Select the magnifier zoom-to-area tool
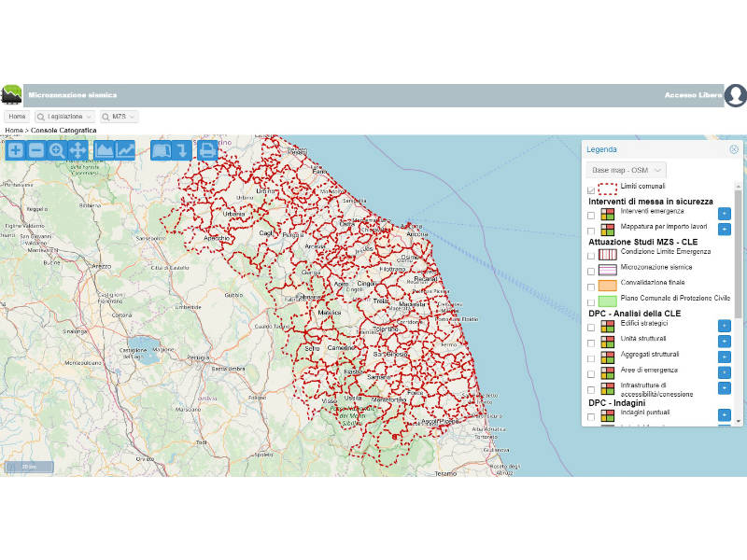The height and width of the screenshot is (560, 747). pos(57,150)
